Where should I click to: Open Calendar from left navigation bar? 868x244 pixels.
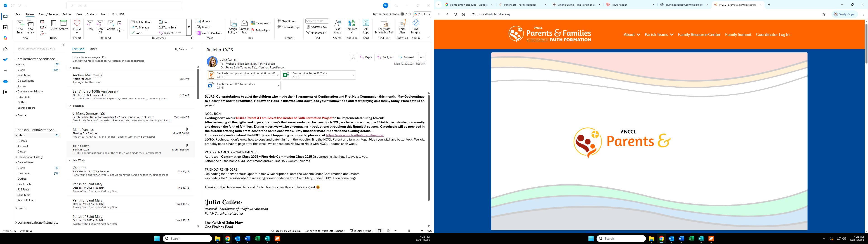coord(5,27)
